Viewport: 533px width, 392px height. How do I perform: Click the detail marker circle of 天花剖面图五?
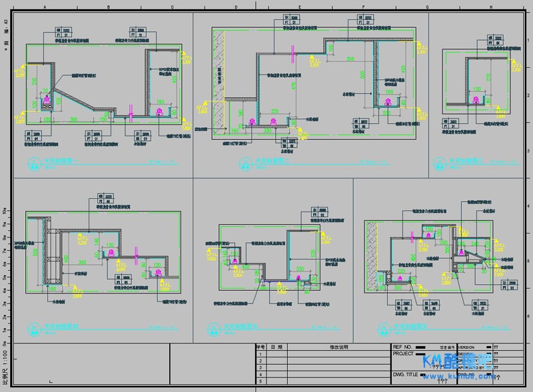214,329
